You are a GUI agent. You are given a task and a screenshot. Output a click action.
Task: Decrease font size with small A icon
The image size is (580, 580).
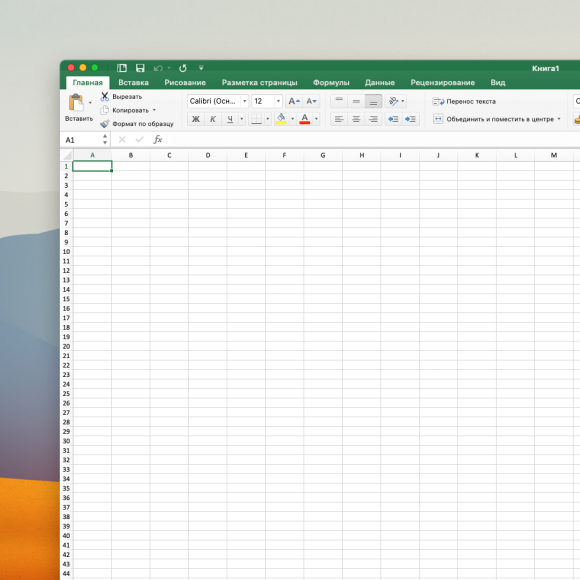coord(311,101)
